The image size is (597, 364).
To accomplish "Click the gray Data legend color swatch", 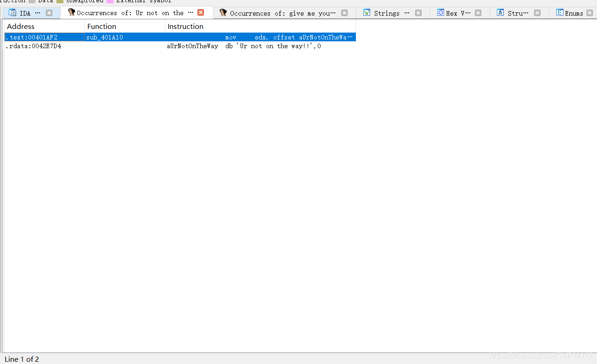I will [32, 1].
